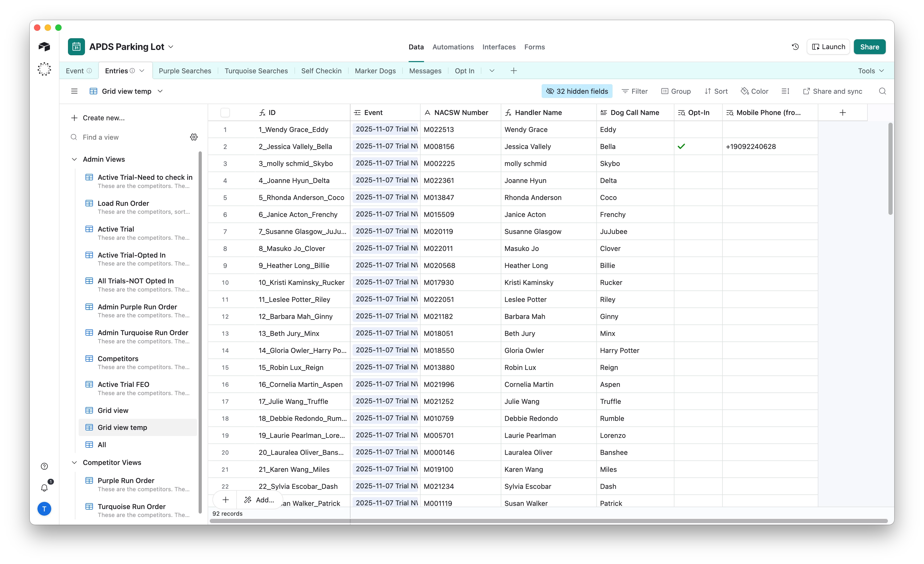The image size is (924, 564).
Task: Click the Airtable home logo icon
Action: tap(44, 46)
